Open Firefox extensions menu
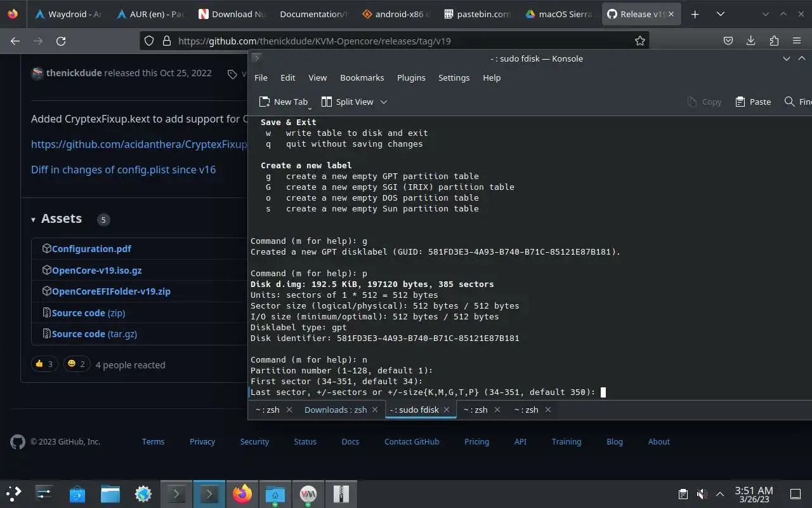Screen dimensions: 812x508 pos(774,41)
